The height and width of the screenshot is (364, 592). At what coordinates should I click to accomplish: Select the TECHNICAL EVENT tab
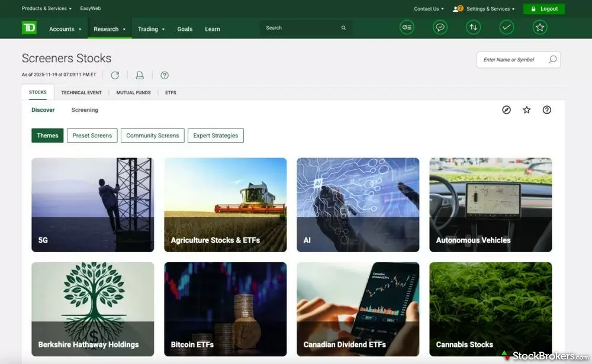[x=81, y=92]
